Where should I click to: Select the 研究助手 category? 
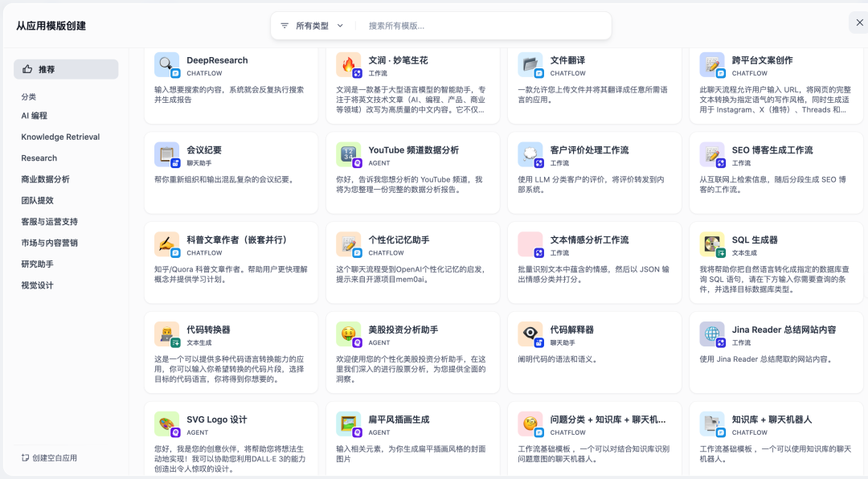(x=37, y=264)
